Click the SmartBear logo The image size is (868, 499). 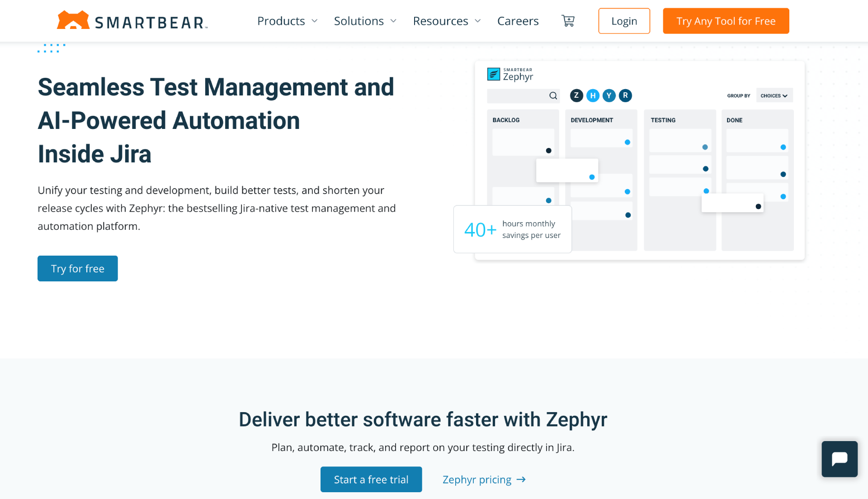[132, 21]
